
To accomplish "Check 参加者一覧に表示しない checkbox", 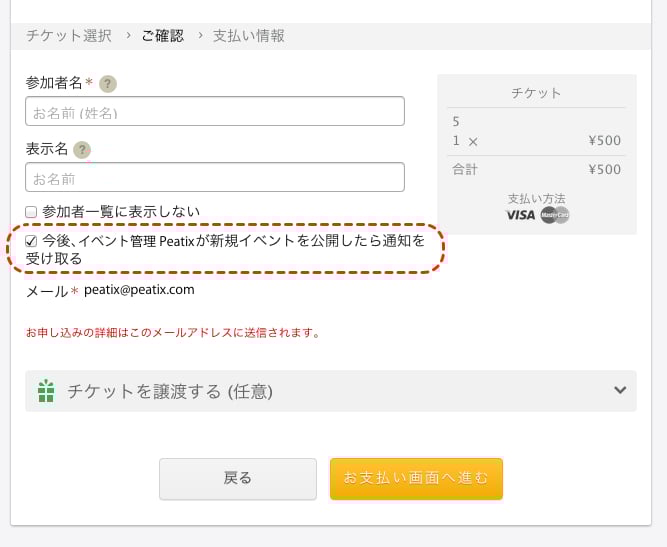I will click(31, 212).
